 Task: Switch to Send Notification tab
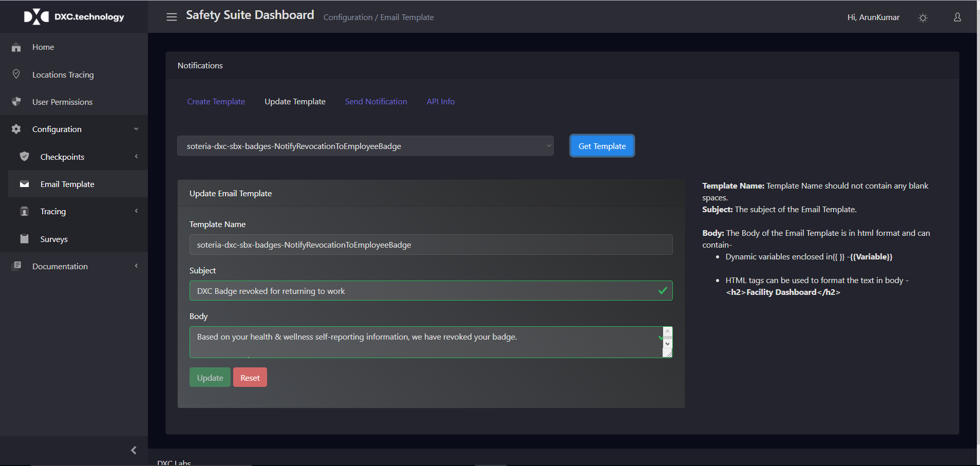[376, 102]
